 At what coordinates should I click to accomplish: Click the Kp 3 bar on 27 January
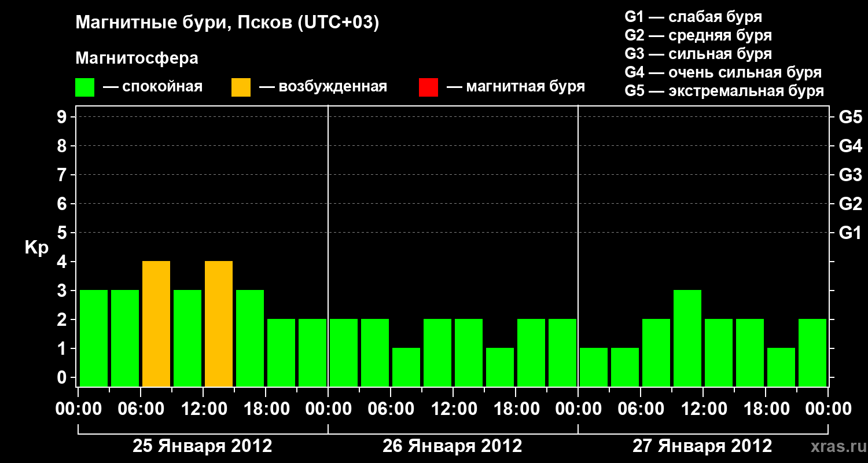(687, 338)
